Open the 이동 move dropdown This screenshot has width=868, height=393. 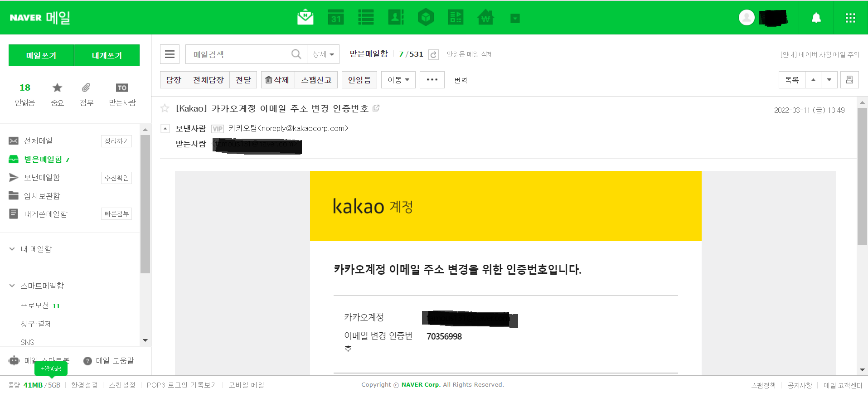click(x=398, y=80)
